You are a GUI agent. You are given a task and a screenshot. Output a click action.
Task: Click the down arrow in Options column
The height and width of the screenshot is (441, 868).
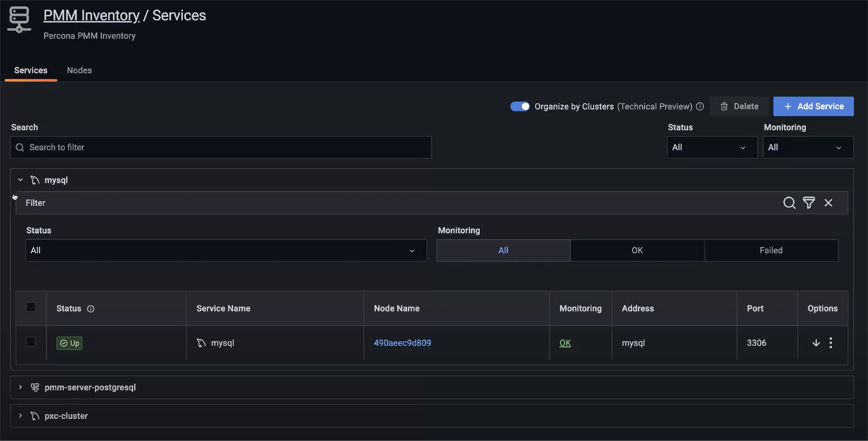[x=816, y=343]
